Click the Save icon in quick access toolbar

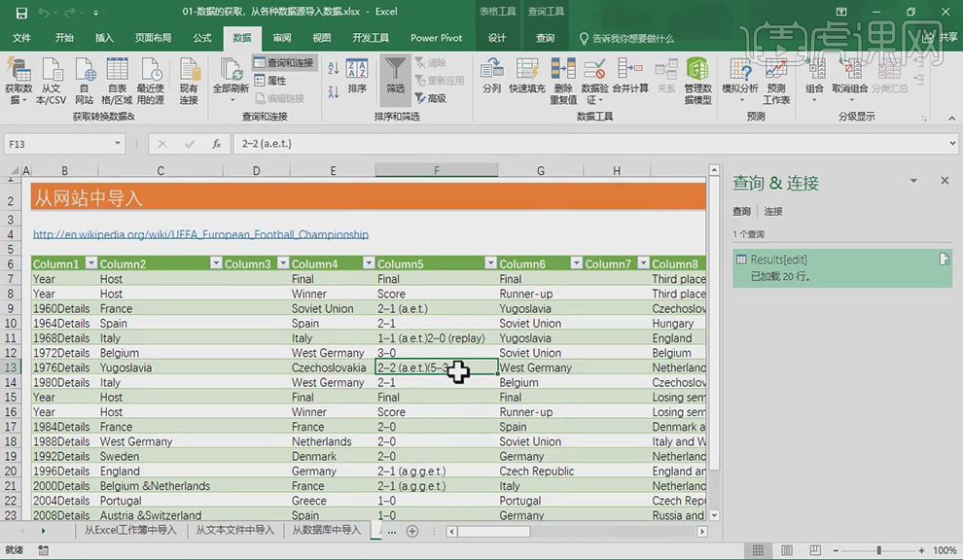pyautogui.click(x=21, y=13)
